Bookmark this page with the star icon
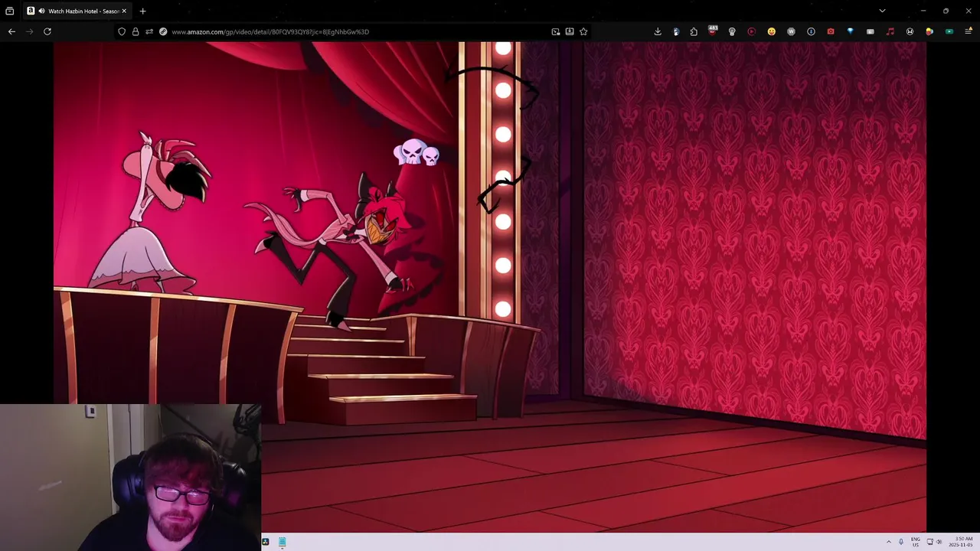The image size is (980, 551). tap(583, 31)
